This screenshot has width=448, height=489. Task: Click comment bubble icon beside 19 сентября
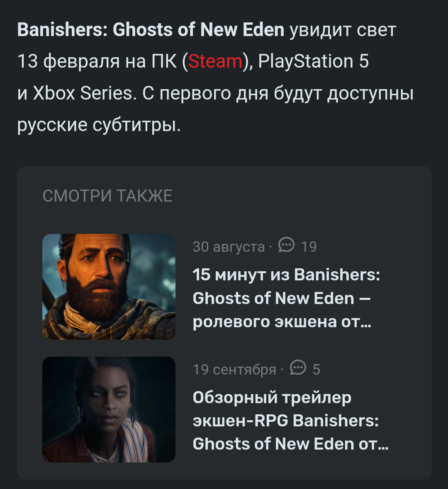tap(298, 367)
